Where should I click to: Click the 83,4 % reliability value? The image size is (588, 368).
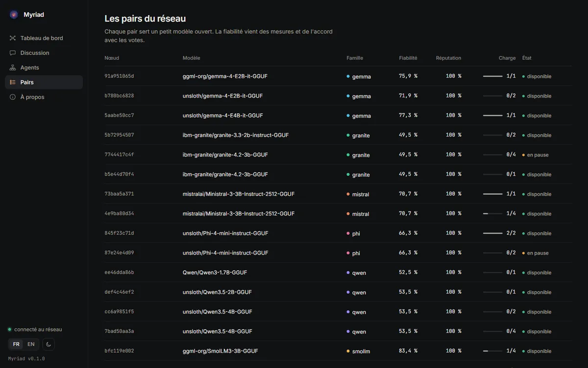(x=408, y=351)
